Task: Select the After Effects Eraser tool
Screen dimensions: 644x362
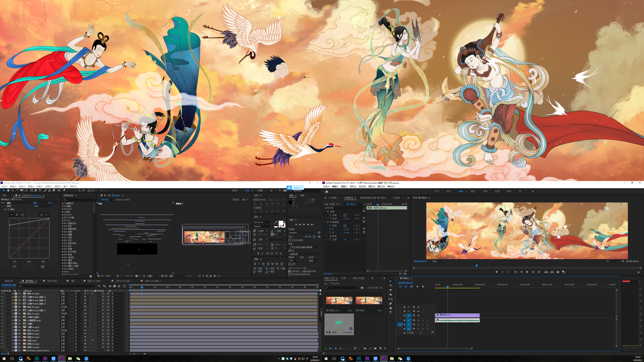Action: pos(54,190)
